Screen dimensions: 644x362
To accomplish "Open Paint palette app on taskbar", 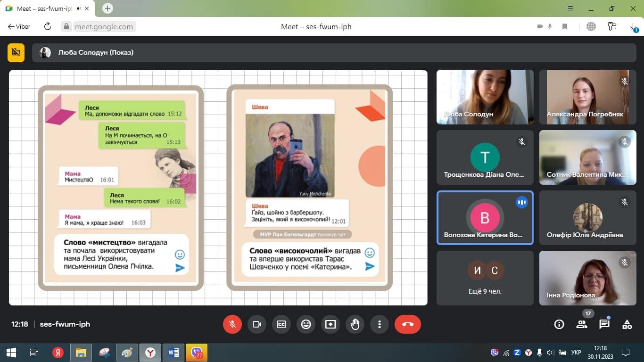I will [127, 353].
